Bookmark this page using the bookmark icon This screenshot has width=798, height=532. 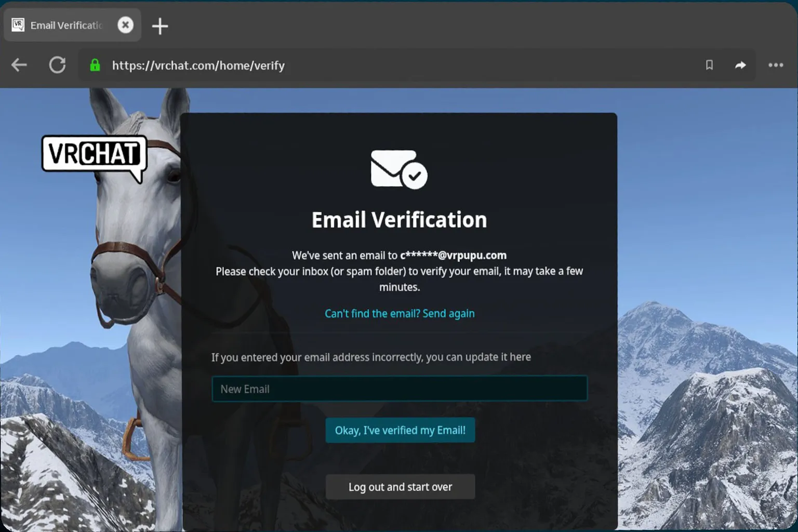tap(709, 65)
